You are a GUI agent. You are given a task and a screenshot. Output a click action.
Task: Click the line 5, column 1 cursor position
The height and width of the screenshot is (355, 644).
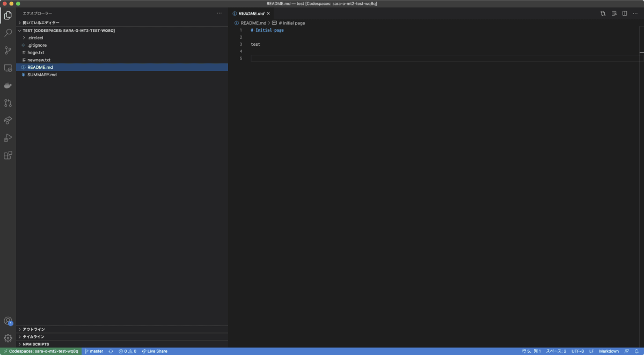[531, 351]
